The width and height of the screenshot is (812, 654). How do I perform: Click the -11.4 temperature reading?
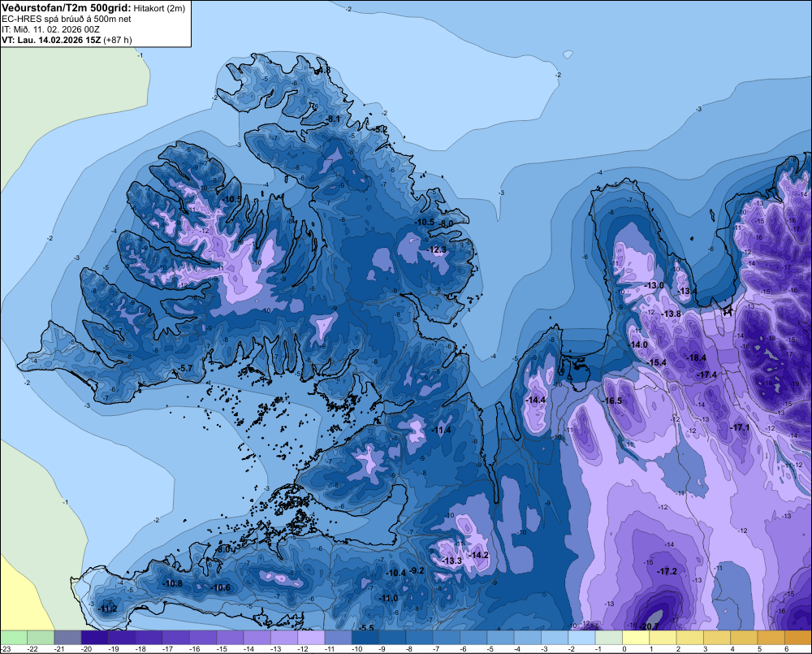(x=442, y=430)
